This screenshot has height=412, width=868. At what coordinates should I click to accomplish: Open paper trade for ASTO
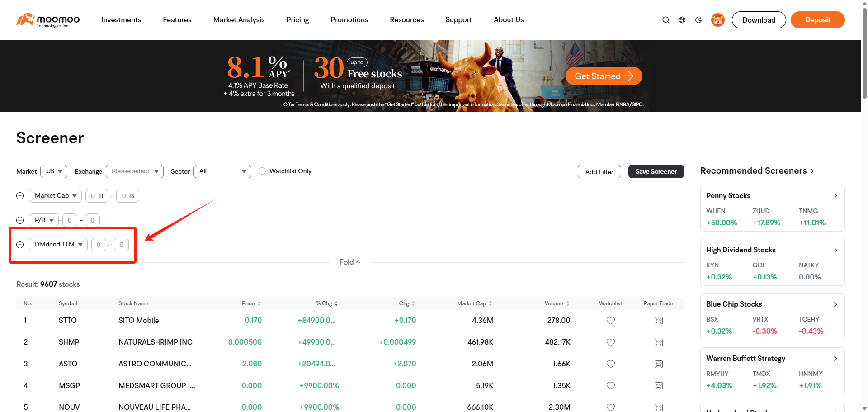pyautogui.click(x=659, y=364)
